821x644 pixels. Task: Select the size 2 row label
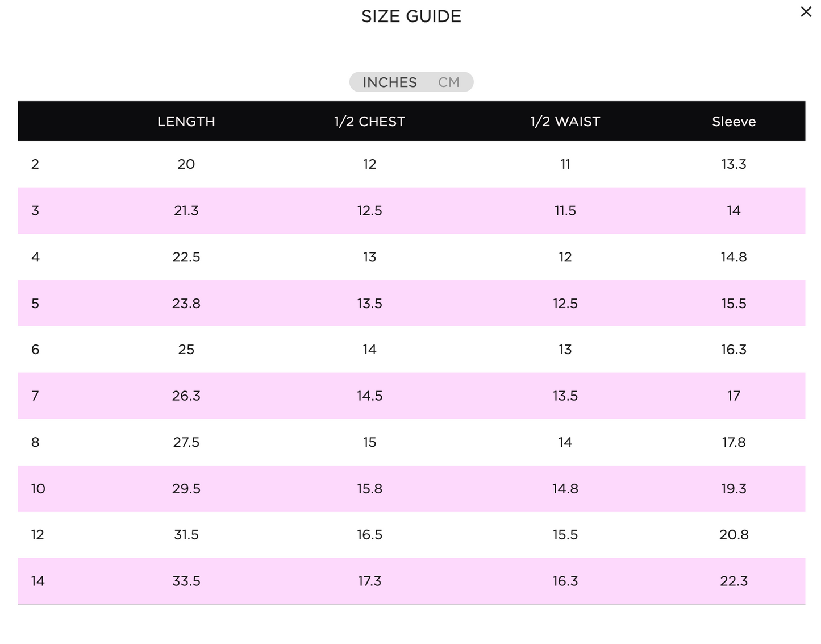pos(35,164)
